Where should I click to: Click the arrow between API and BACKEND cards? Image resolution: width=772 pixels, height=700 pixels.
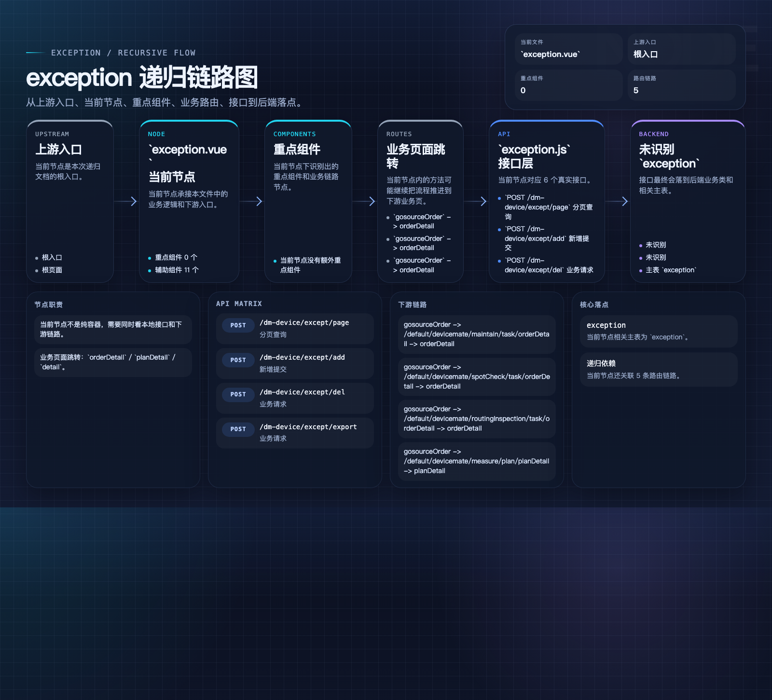[x=617, y=201]
